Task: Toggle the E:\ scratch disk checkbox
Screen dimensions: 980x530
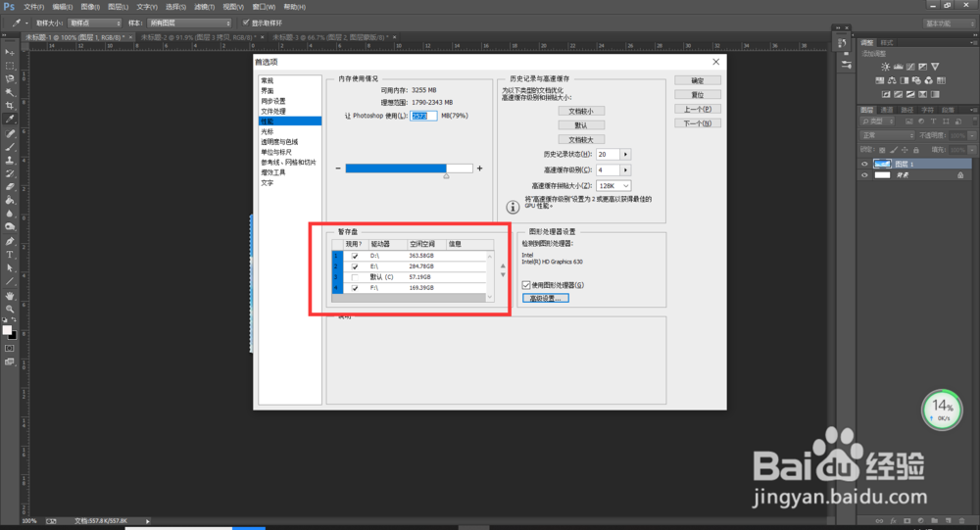Action: pos(355,266)
